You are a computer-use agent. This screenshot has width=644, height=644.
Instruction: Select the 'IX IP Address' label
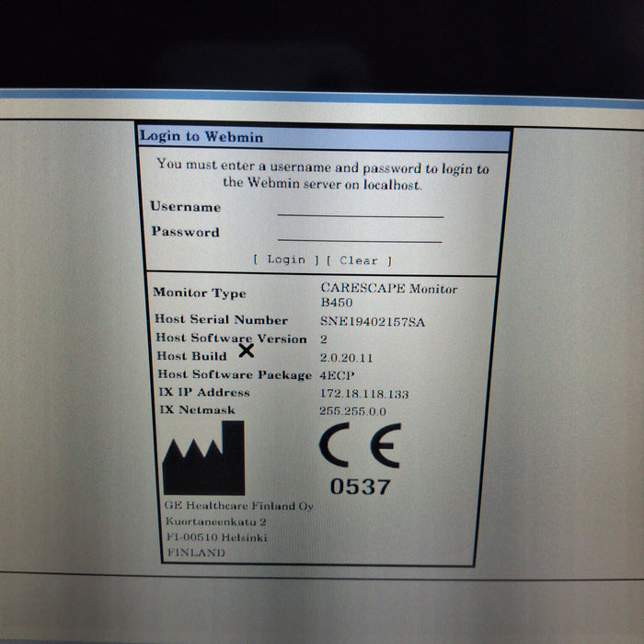204,392
